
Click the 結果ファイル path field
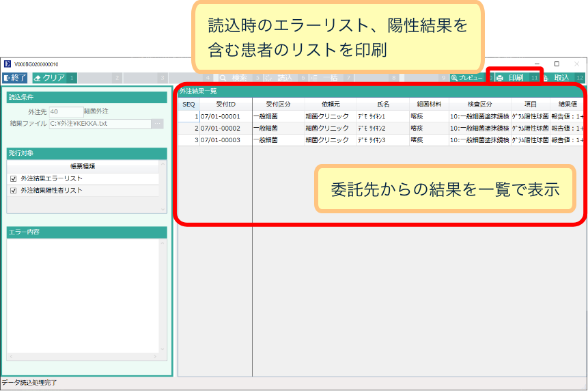point(100,124)
